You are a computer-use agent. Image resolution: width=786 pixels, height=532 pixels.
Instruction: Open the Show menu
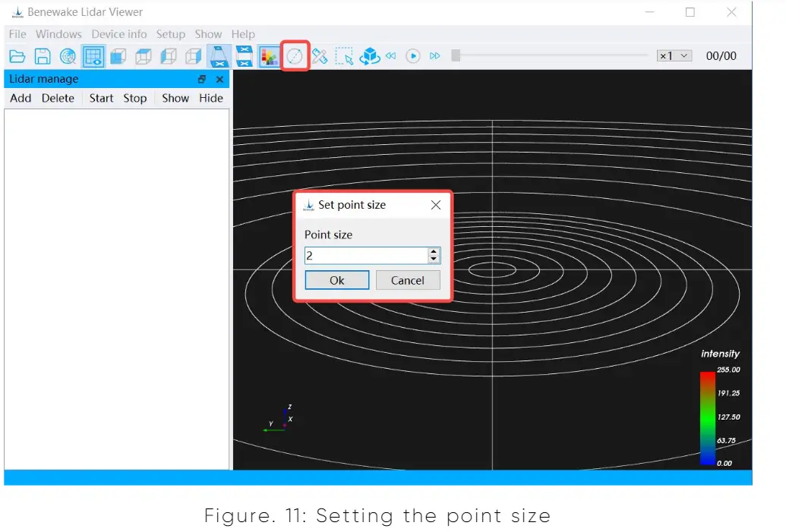[208, 34]
